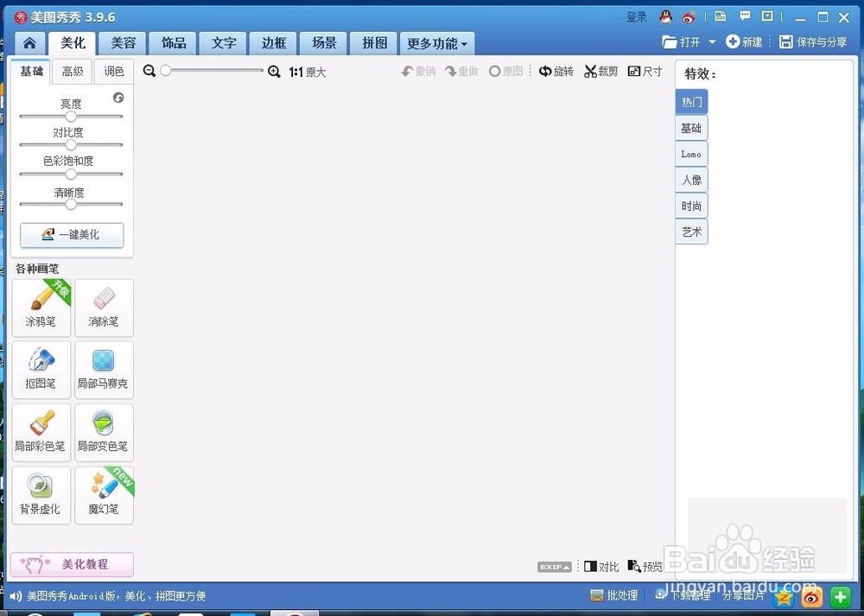Click the speaker icon in status bar
This screenshot has width=864, height=616.
click(16, 596)
